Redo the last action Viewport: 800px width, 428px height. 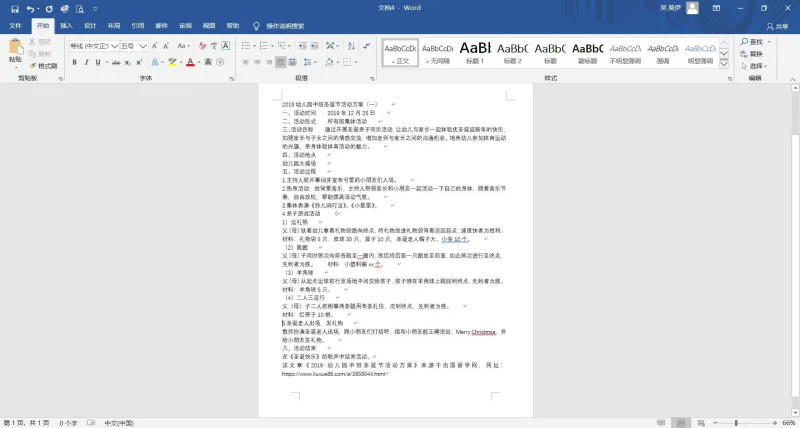pyautogui.click(x=49, y=9)
